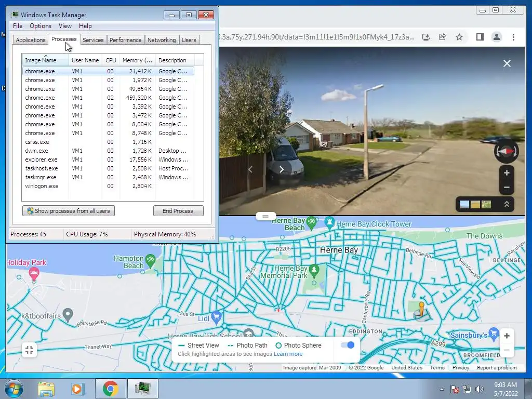Click the k&tbootfairs location pin
The height and width of the screenshot is (399, 532).
point(68,315)
